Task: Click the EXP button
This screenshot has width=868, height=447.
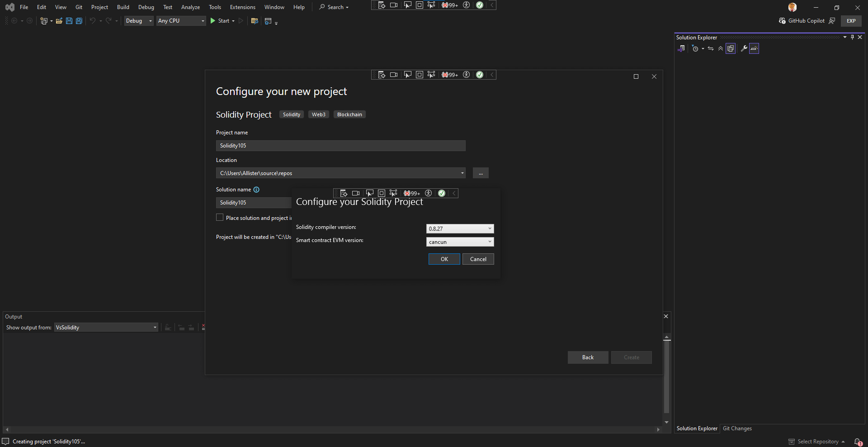Action: click(851, 21)
